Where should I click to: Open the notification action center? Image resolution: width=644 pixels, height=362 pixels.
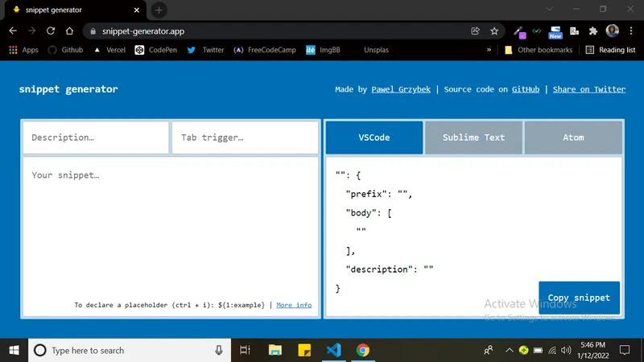coord(625,350)
